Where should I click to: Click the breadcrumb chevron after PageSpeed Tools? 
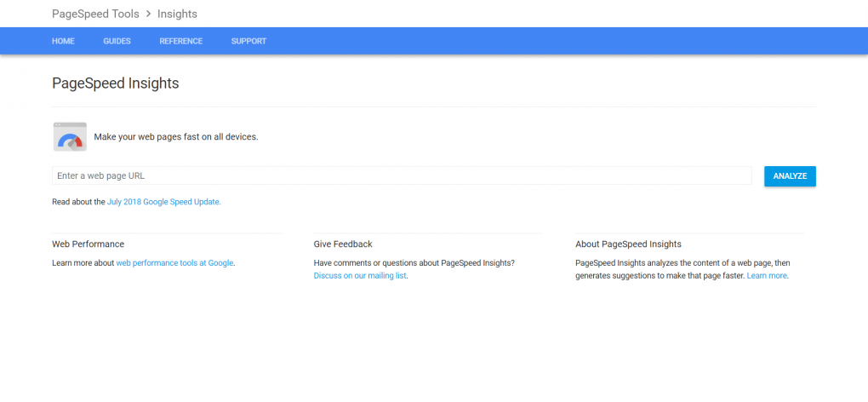pos(148,14)
